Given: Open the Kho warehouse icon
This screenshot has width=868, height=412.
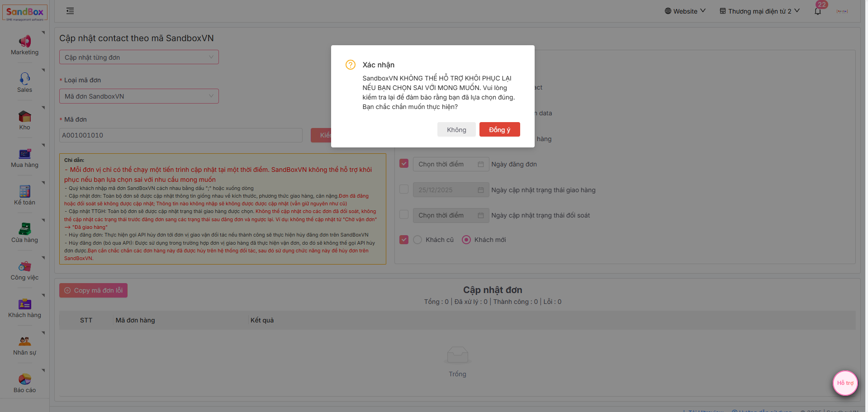Looking at the screenshot, I should [24, 117].
